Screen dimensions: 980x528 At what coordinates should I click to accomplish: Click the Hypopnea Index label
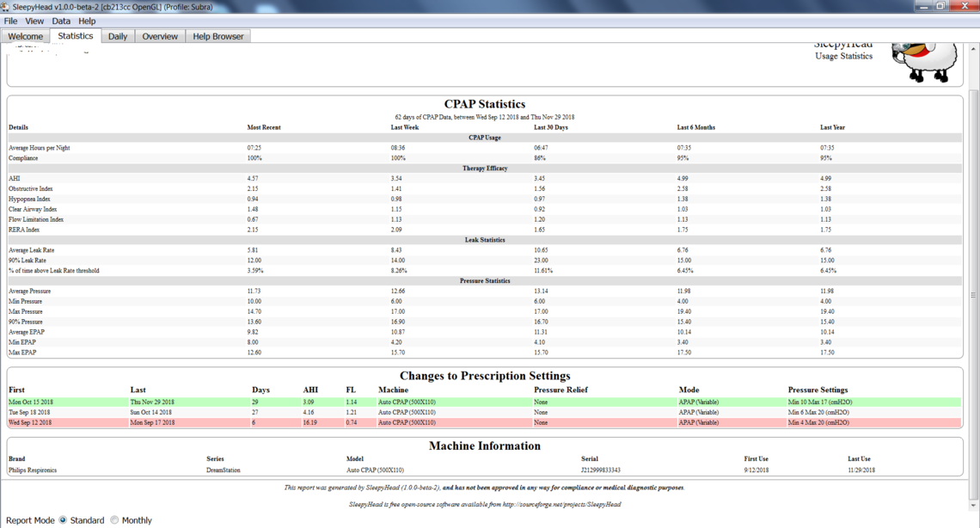pyautogui.click(x=29, y=200)
